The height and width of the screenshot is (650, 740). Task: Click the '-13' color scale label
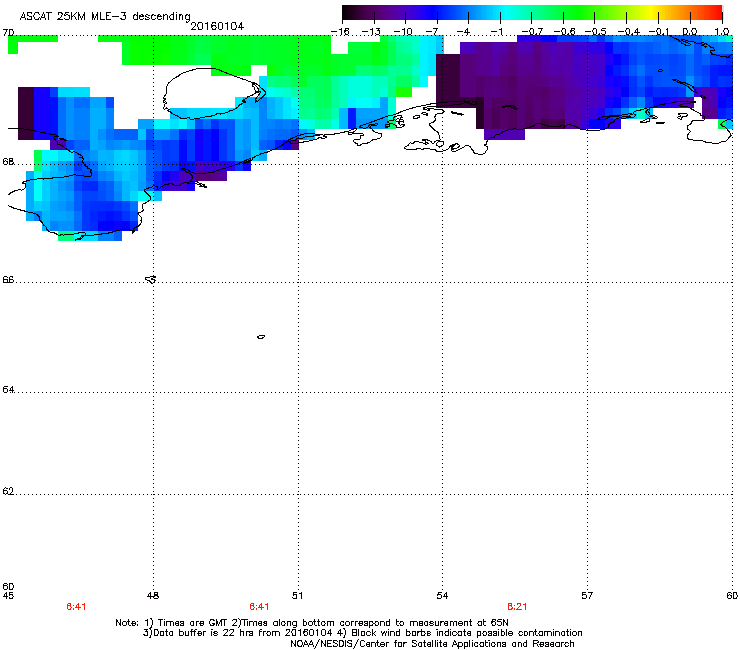coord(371,32)
